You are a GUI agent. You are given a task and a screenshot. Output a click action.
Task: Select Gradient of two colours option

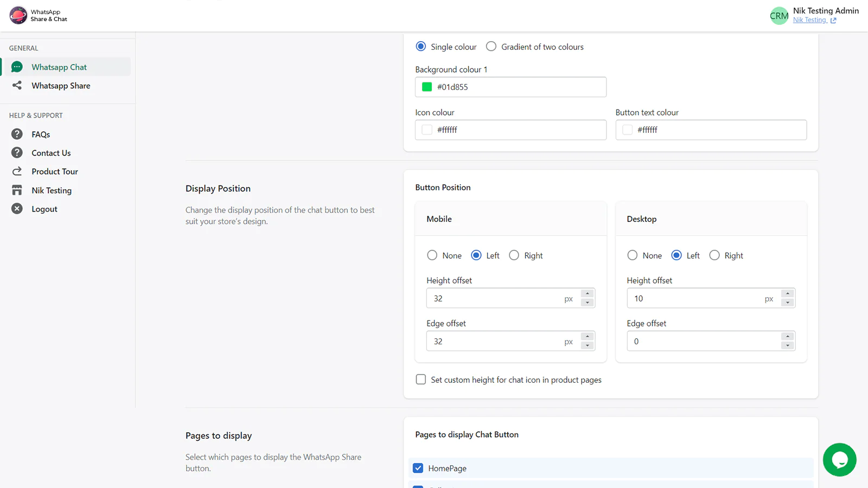[491, 47]
